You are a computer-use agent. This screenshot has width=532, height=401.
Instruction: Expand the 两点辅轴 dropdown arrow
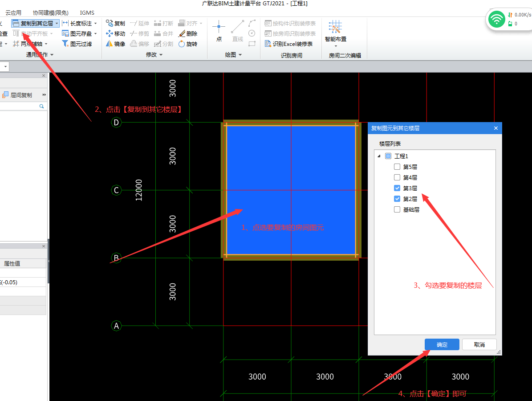46,44
